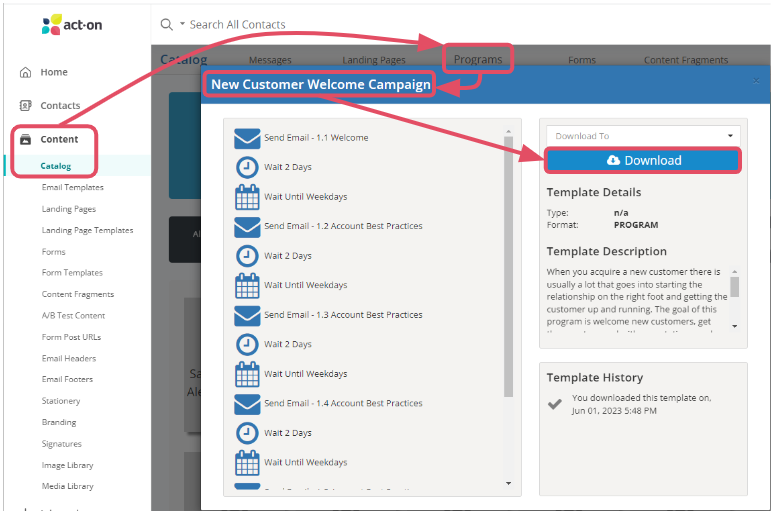Click the Content box icon in sidebar
Screen dimensions: 774x513
25,139
